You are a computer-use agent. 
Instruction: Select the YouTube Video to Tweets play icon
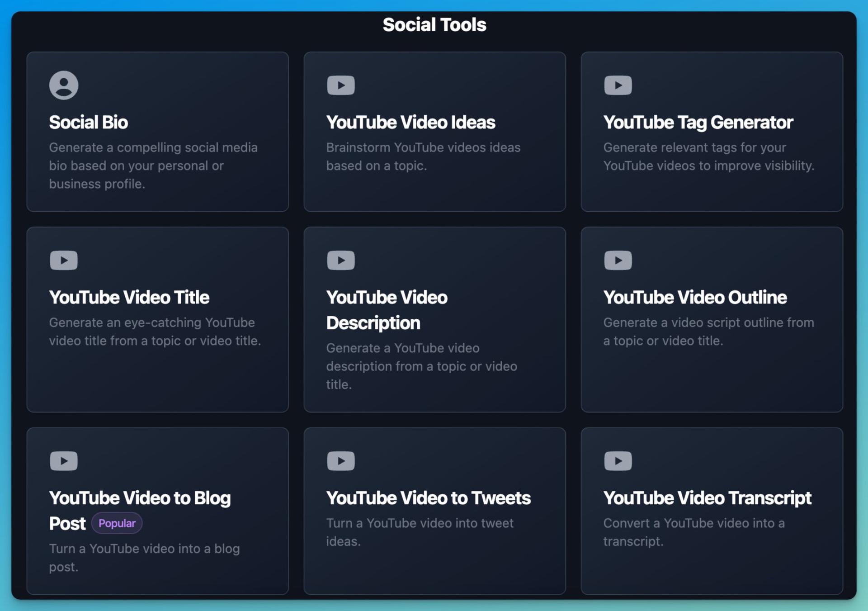point(341,460)
